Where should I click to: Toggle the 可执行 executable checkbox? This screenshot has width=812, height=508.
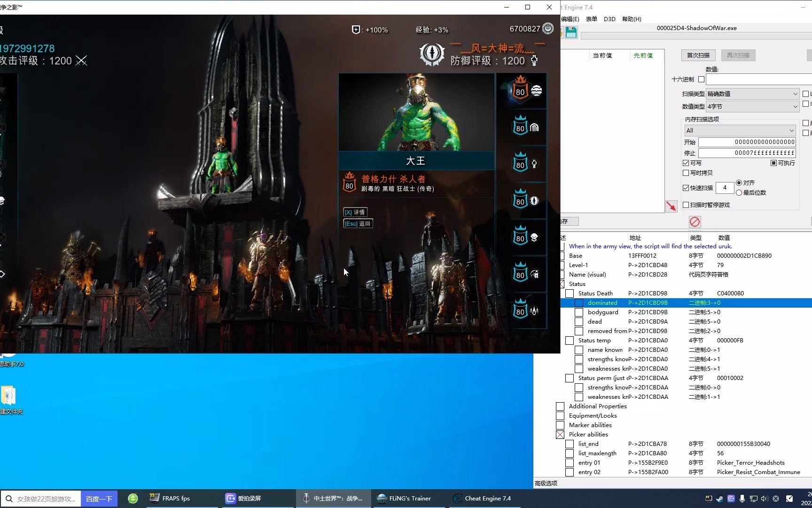pyautogui.click(x=773, y=163)
